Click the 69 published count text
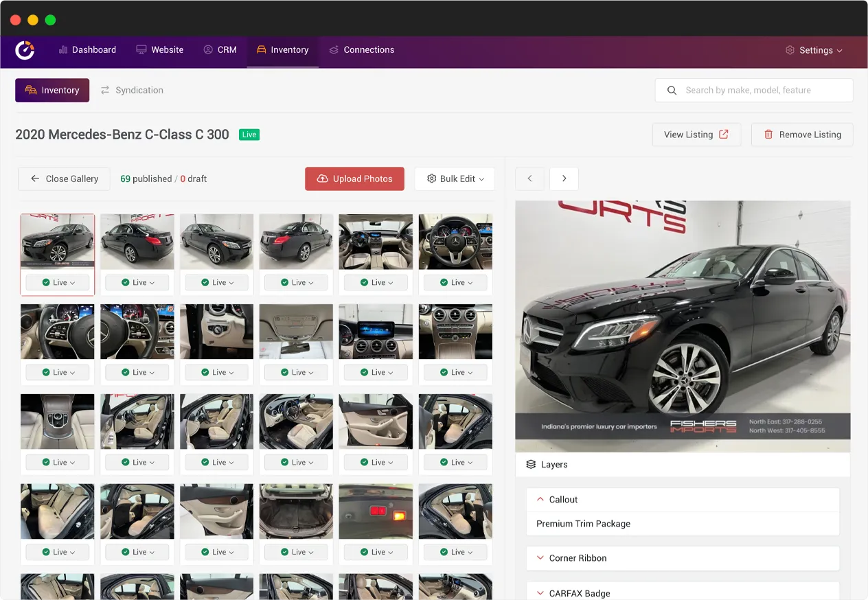The width and height of the screenshot is (868, 600). point(146,178)
